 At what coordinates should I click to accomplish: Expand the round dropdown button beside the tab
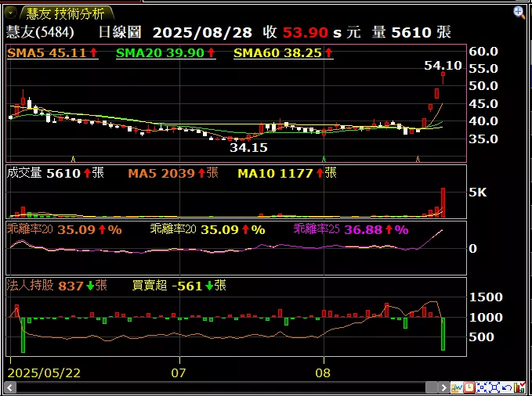pos(12,13)
